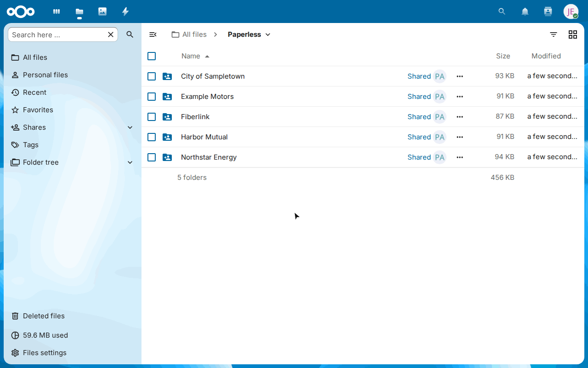Open the Dashboard app icon
Viewport: 588px width, 368px height.
(x=57, y=11)
